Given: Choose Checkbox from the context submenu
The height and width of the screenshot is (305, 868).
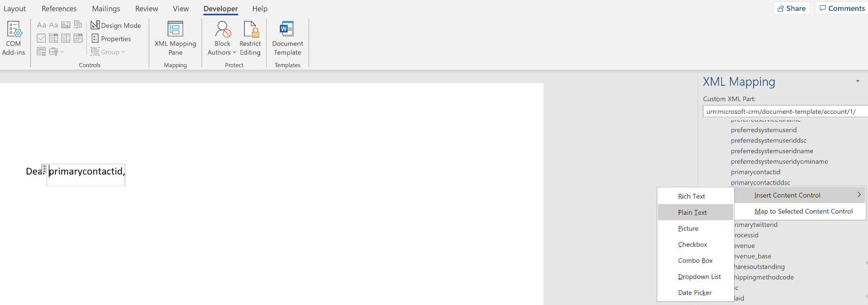Looking at the screenshot, I should coord(695,244).
